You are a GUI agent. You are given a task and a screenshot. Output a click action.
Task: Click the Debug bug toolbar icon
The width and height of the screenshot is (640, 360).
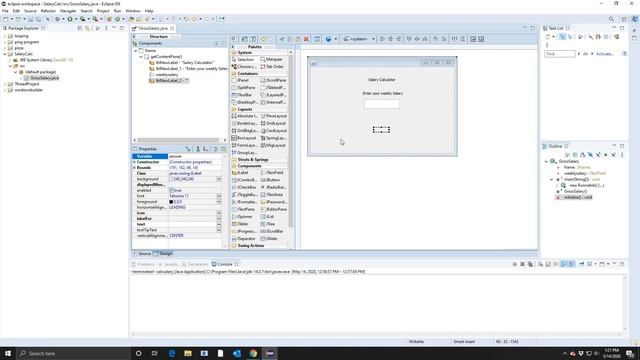coord(58,19)
